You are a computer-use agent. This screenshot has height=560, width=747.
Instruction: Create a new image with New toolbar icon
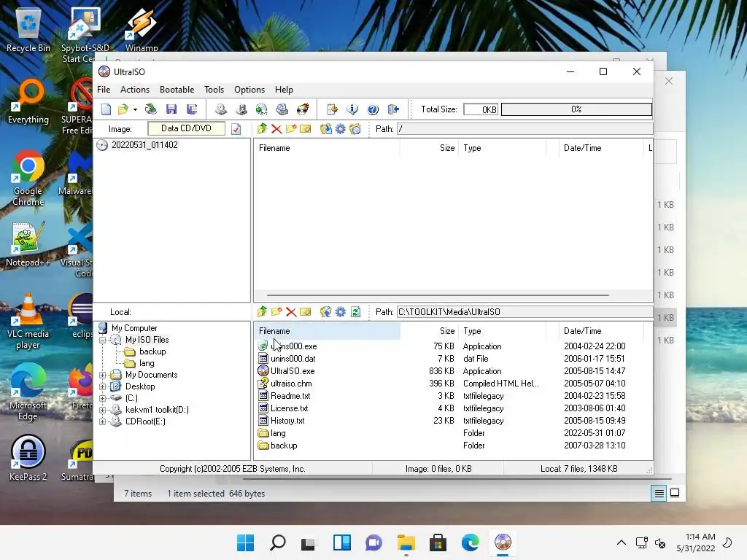click(x=106, y=109)
